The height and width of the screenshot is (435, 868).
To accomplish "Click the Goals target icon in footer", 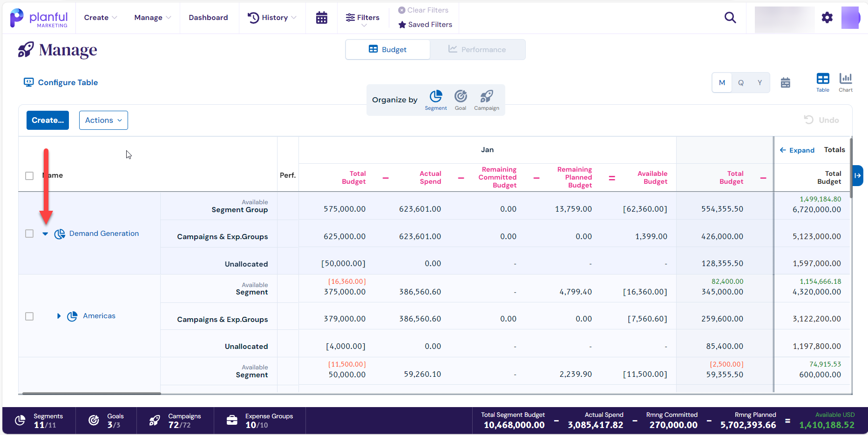I will [94, 421].
